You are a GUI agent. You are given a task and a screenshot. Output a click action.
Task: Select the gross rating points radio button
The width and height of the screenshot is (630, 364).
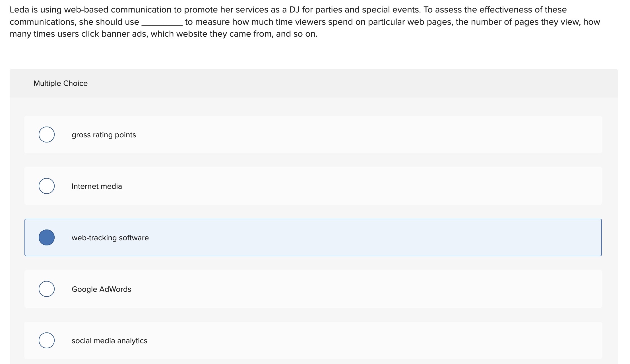coord(47,135)
